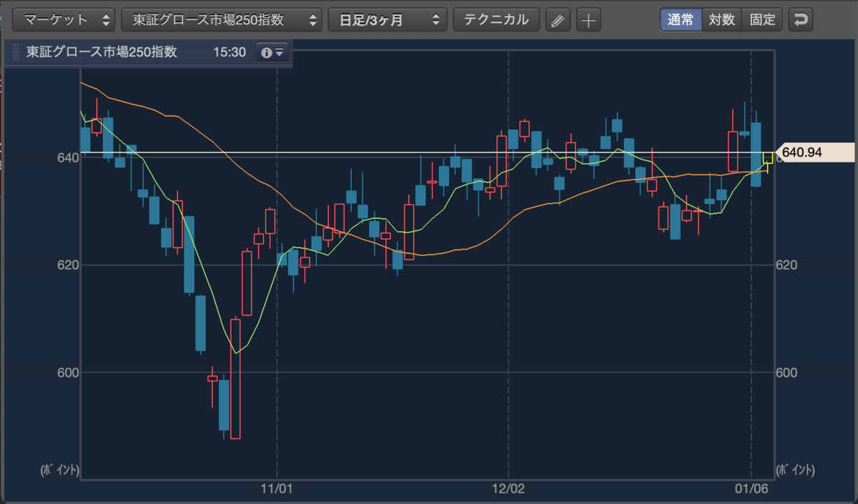858x504 pixels.
Task: Switch chart scale to 通常
Action: (681, 19)
